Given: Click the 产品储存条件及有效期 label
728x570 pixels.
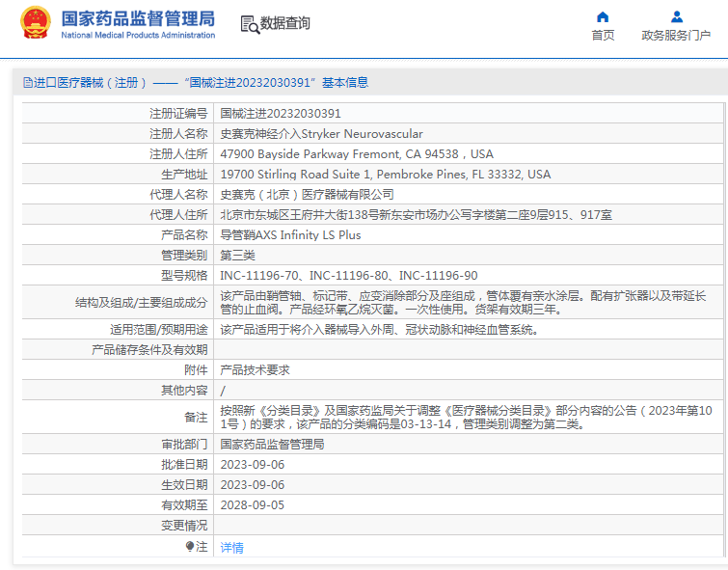Looking at the screenshot, I should pyautogui.click(x=149, y=350).
